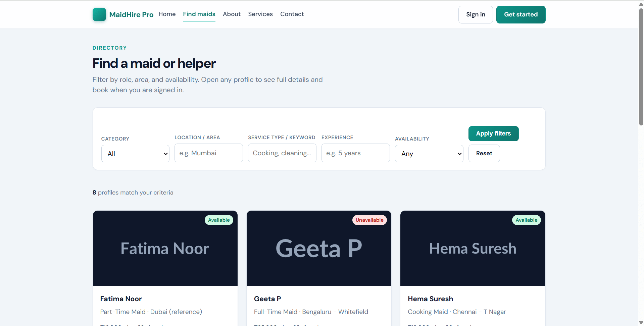Expand the Category dropdown

tap(135, 154)
